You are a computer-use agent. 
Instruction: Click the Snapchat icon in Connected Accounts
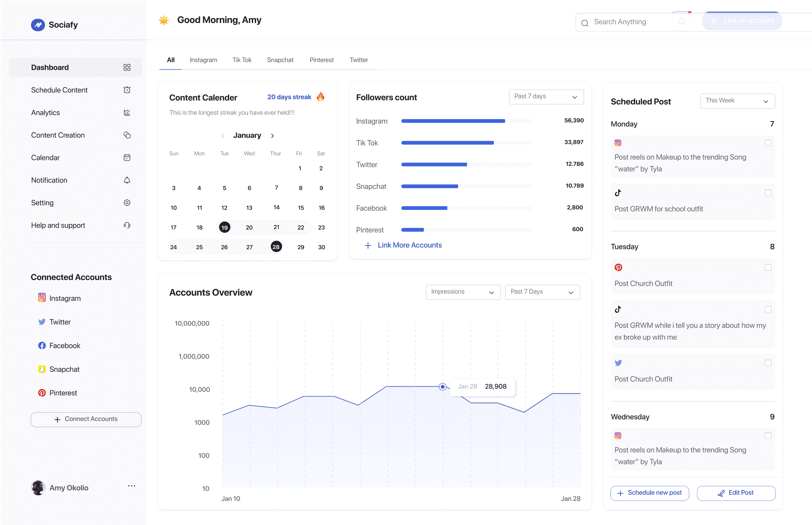pos(42,369)
